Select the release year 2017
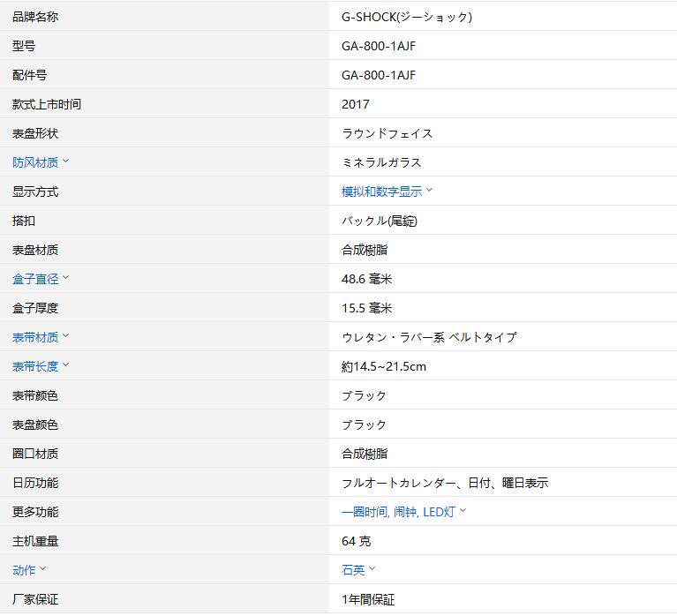The width and height of the screenshot is (677, 616). [x=356, y=104]
